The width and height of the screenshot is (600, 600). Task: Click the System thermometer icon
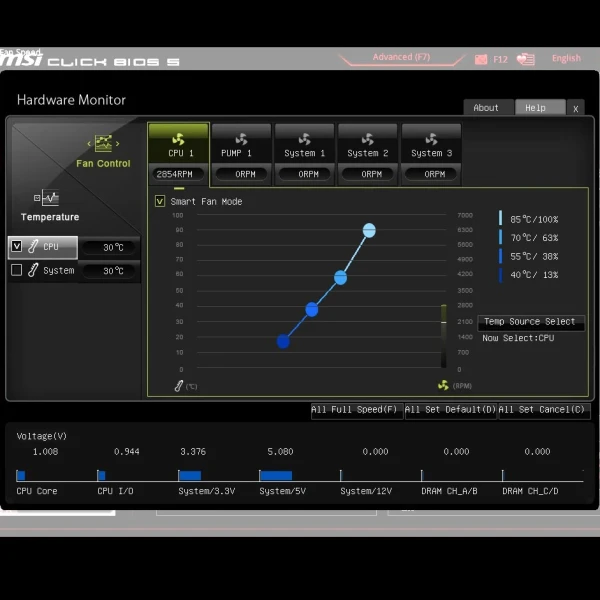[x=33, y=270]
